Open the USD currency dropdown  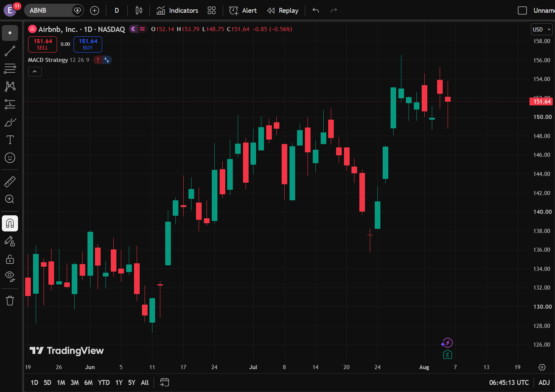pyautogui.click(x=541, y=29)
